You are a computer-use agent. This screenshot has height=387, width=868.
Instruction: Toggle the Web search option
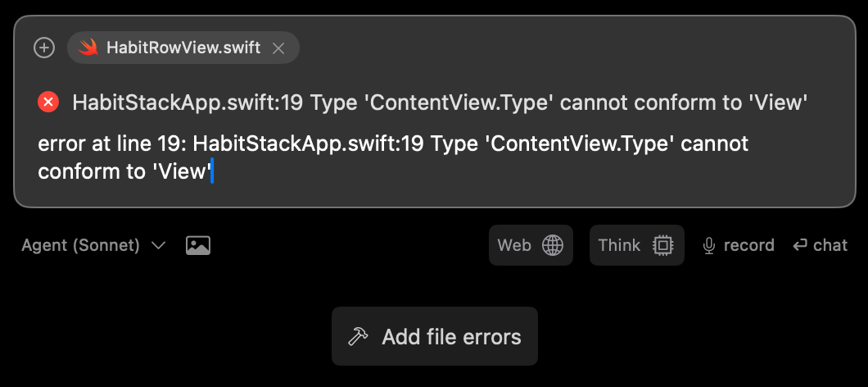[x=531, y=245]
